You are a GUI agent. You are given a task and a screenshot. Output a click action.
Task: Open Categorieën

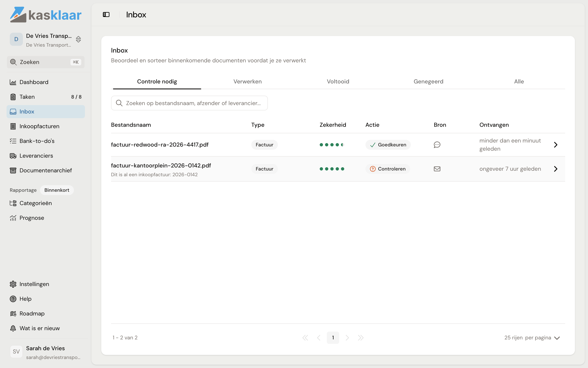(46, 203)
